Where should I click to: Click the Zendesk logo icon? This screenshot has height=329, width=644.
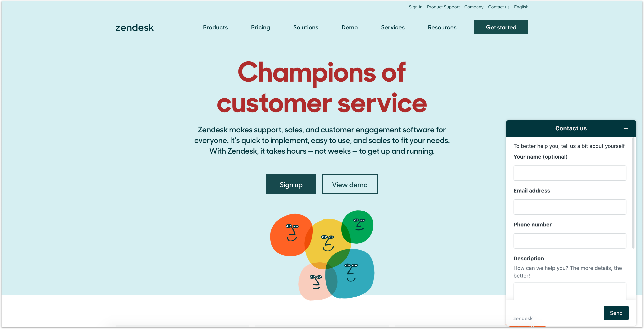134,27
